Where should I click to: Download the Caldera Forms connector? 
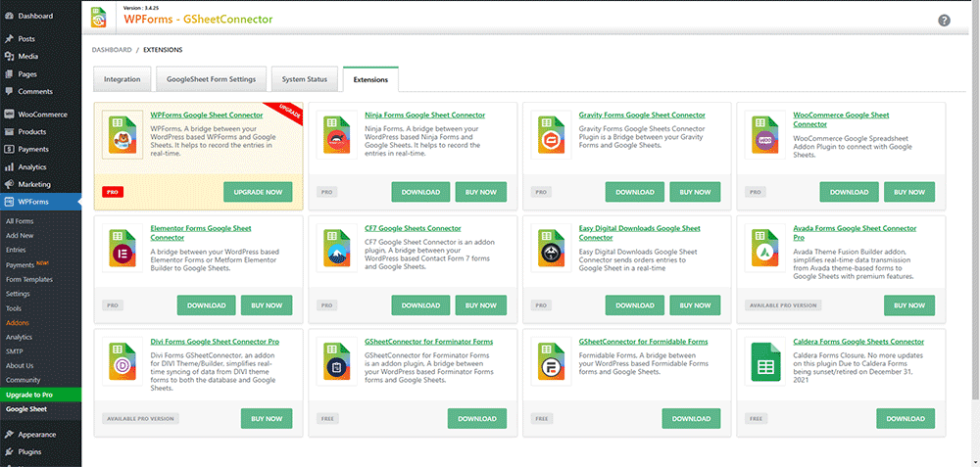(906, 418)
